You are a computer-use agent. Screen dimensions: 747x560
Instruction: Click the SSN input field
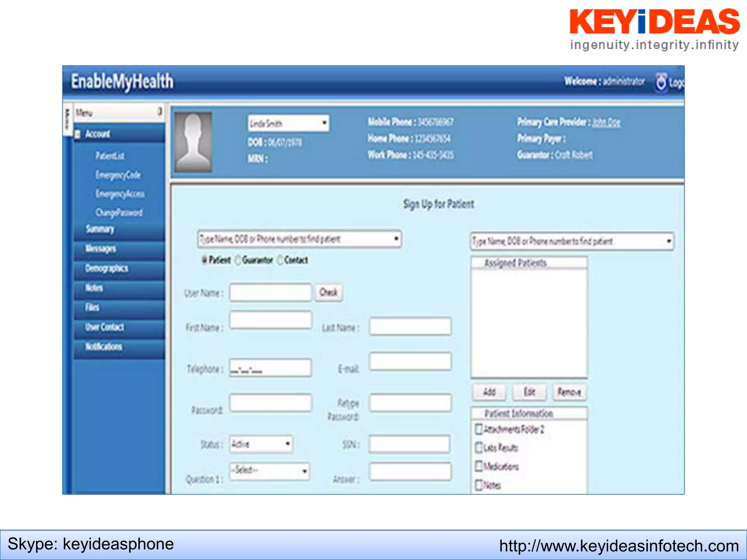click(x=409, y=444)
